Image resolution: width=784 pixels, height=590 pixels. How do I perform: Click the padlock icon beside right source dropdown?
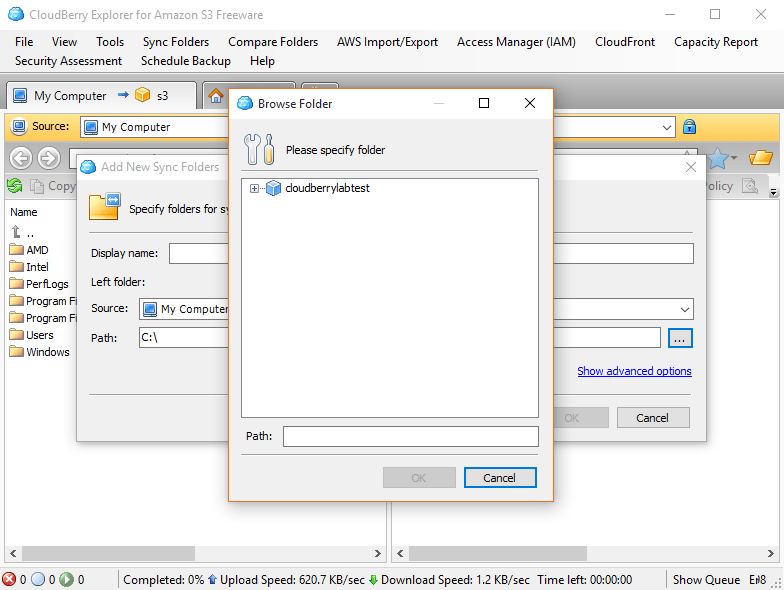coord(690,126)
